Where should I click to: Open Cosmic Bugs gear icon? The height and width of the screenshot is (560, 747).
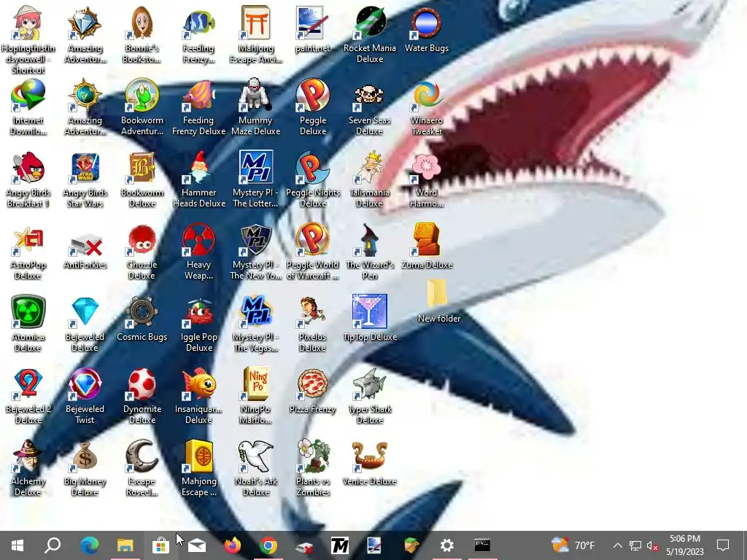[x=142, y=311]
